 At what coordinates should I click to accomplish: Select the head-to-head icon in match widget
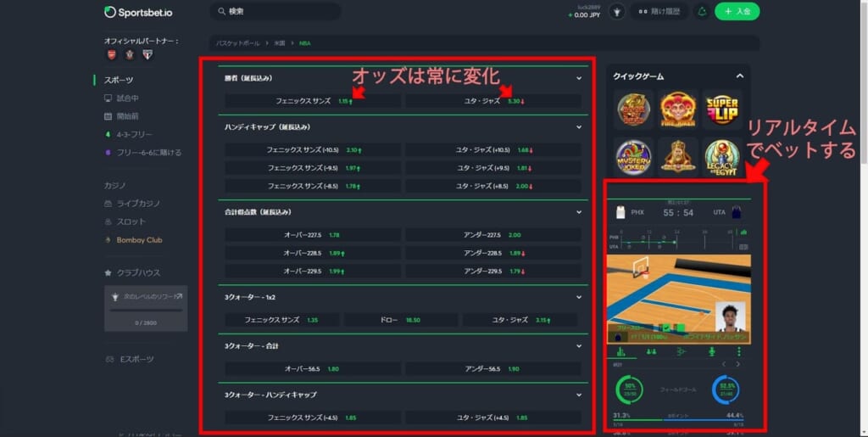[651, 351]
